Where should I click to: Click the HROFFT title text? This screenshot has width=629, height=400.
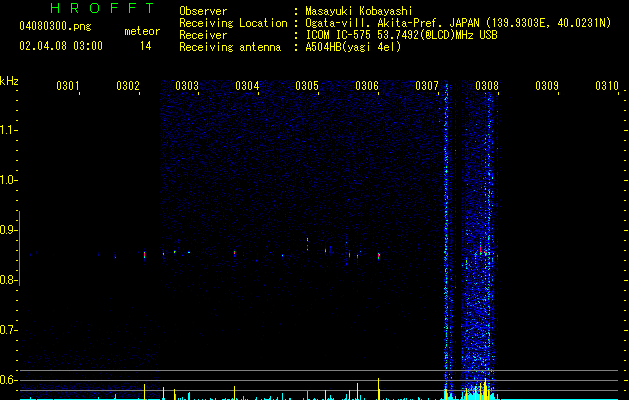click(x=102, y=8)
